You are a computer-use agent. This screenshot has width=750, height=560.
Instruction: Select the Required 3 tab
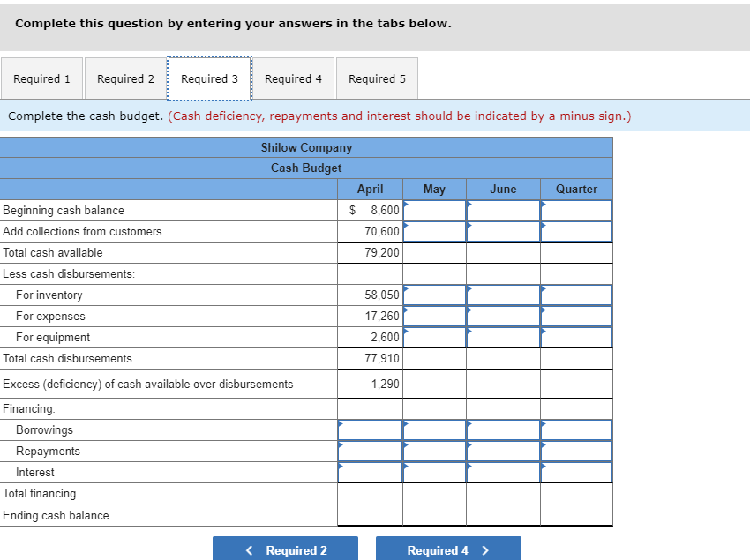(209, 78)
